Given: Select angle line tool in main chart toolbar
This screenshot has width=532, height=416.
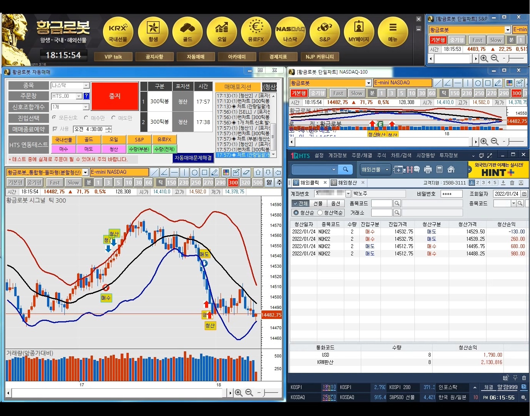Looking at the screenshot, I should pyautogui.click(x=164, y=172).
